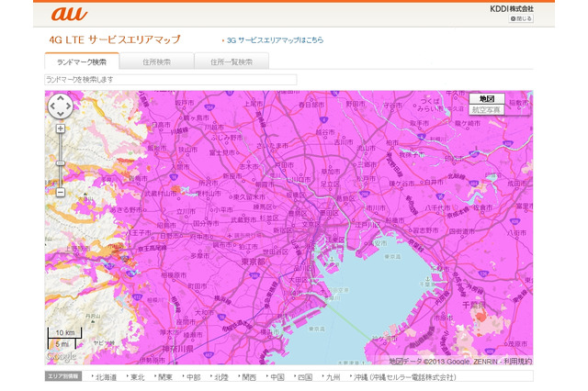Open the 関西 area link
588x391 pixels.
pos(250,377)
